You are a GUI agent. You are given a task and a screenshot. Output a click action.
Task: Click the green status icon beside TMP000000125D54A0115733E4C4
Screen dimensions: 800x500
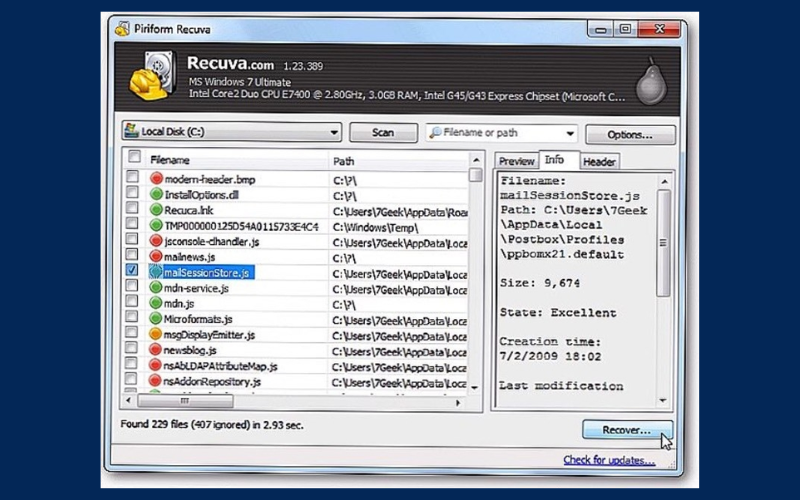(x=156, y=226)
